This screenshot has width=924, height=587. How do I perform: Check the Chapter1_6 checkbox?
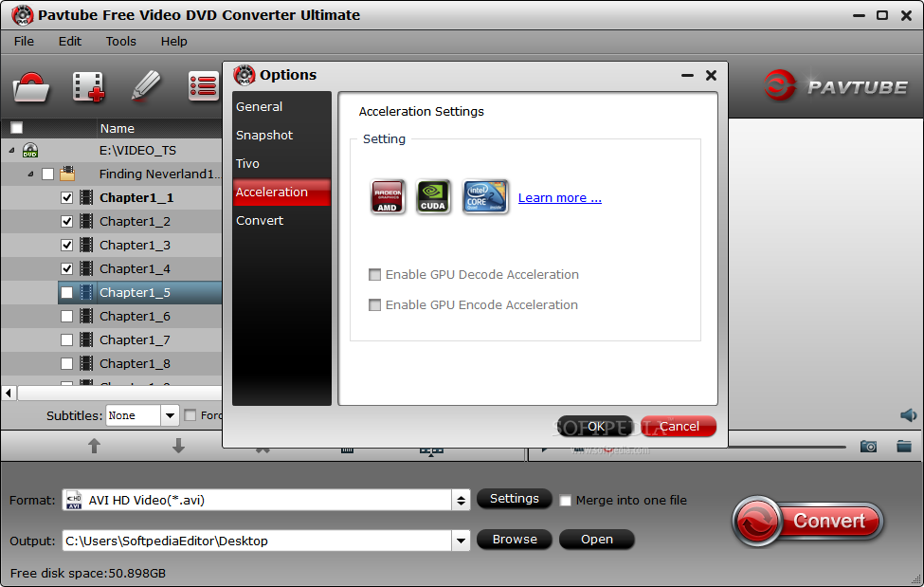(66, 316)
